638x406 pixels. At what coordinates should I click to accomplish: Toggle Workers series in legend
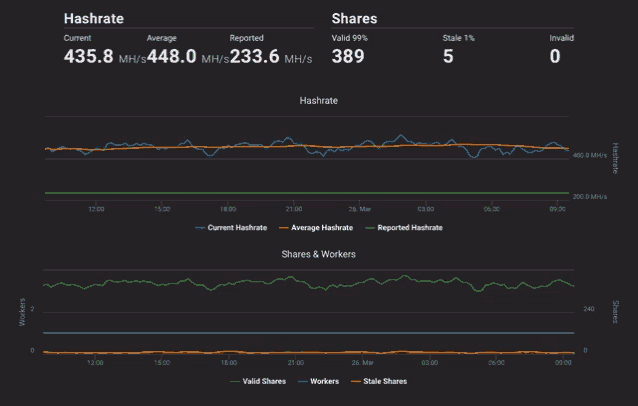pyautogui.click(x=319, y=381)
